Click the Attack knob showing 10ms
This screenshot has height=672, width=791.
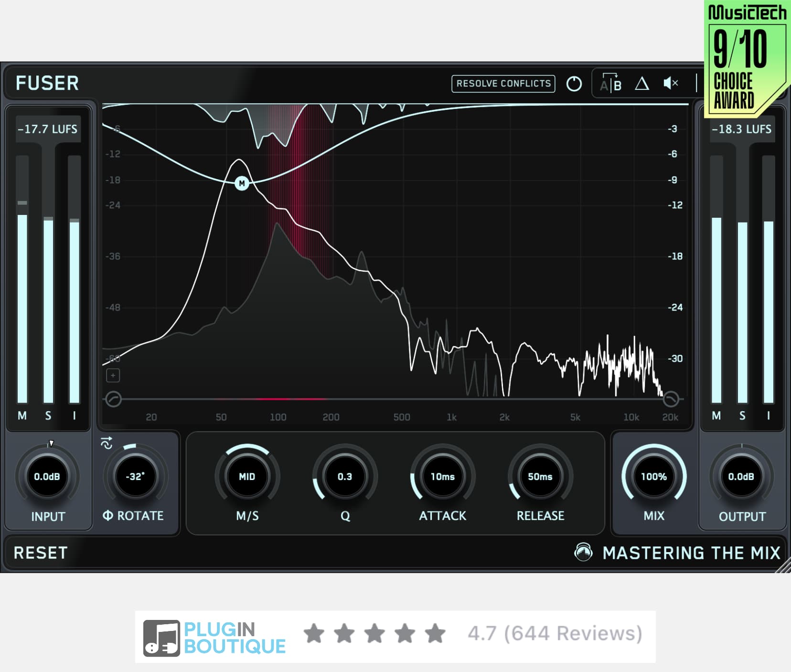click(x=443, y=477)
